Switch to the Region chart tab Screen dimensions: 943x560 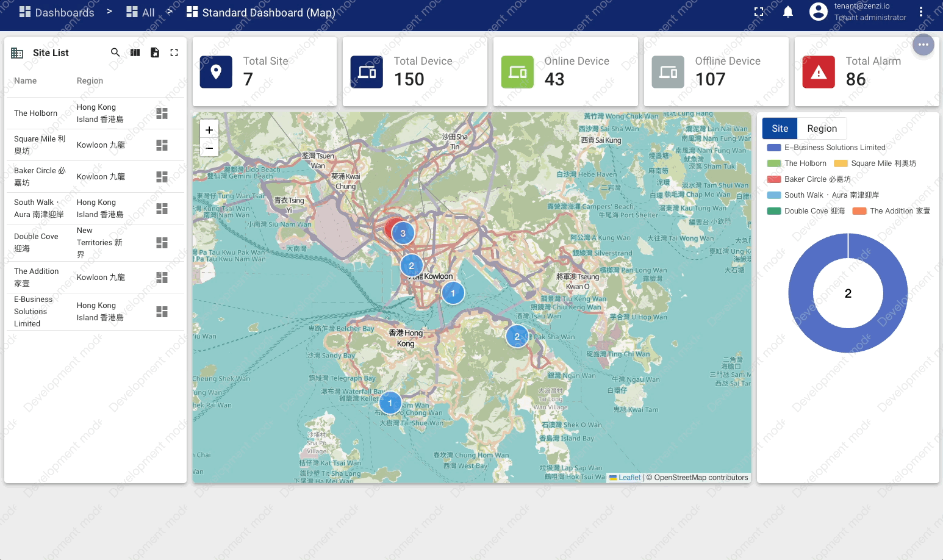(822, 129)
